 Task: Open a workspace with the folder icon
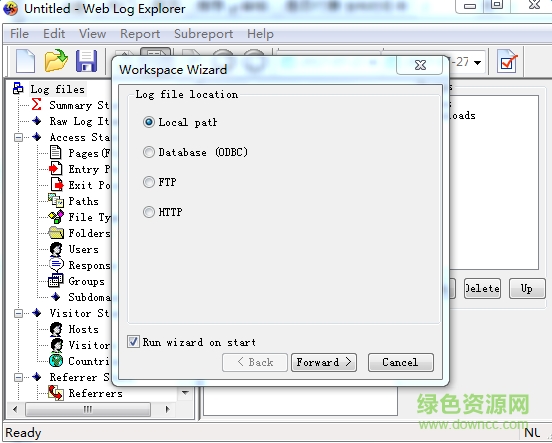coord(56,61)
